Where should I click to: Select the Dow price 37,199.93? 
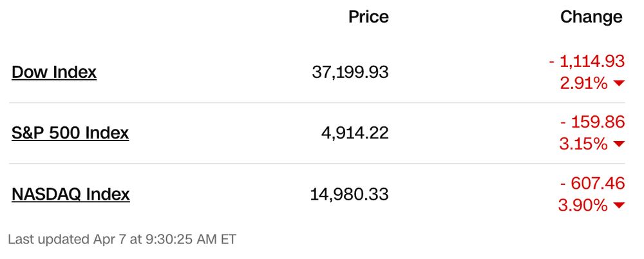click(350, 72)
